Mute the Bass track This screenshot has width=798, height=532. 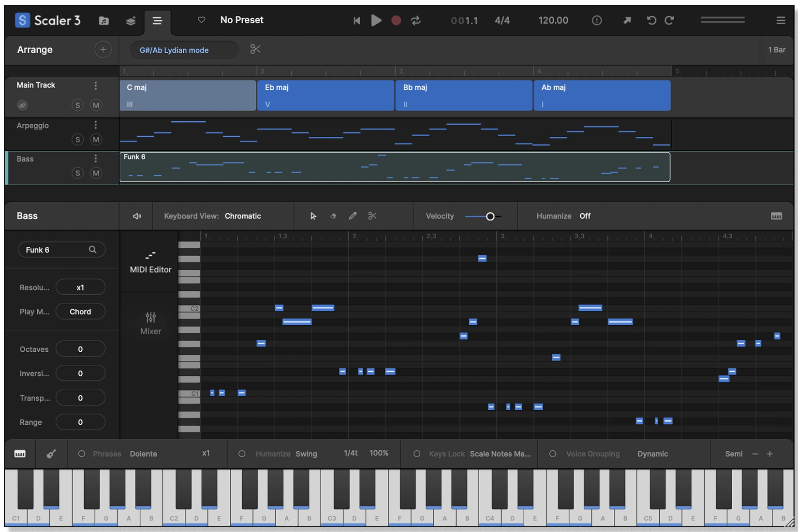(x=96, y=173)
